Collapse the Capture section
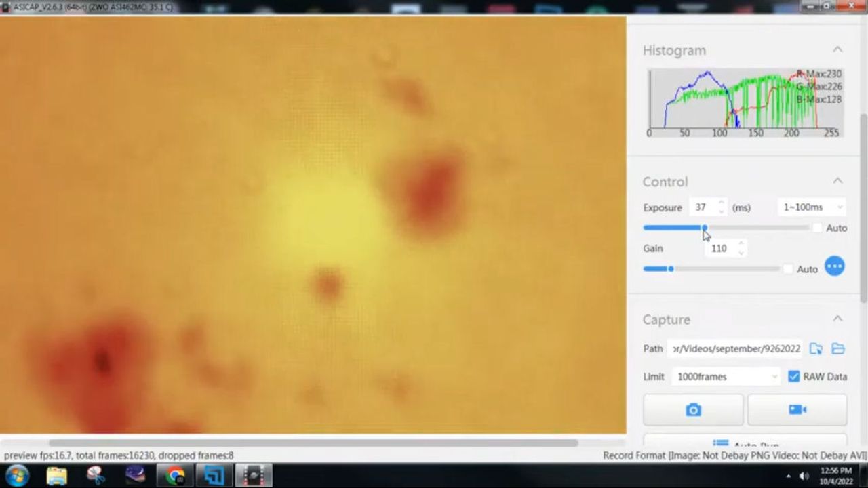This screenshot has height=488, width=868. (837, 319)
